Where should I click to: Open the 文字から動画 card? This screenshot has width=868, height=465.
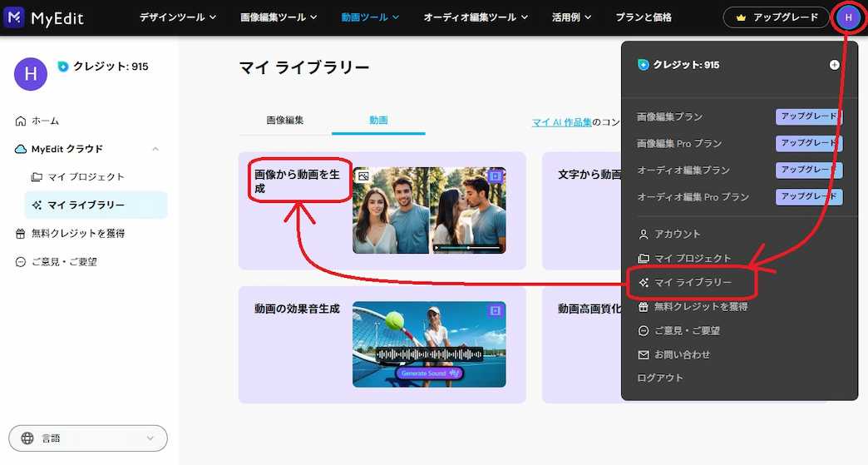point(582,211)
